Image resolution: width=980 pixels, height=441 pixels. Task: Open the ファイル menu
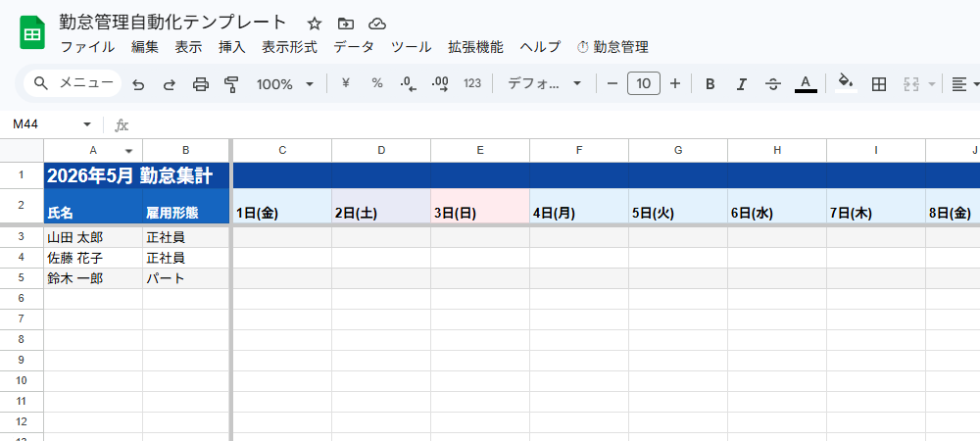(87, 47)
